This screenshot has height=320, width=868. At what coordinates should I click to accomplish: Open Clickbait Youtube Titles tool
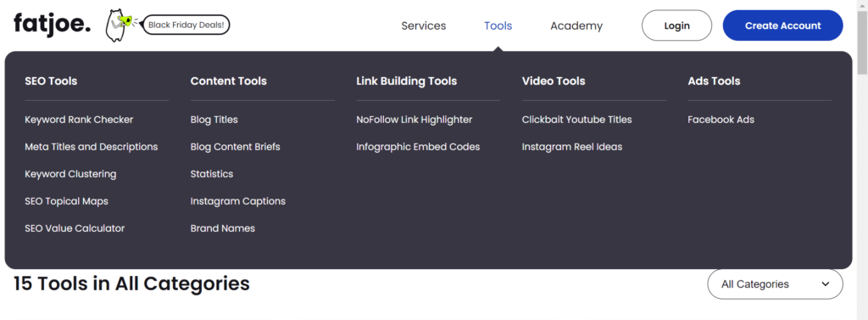point(576,120)
